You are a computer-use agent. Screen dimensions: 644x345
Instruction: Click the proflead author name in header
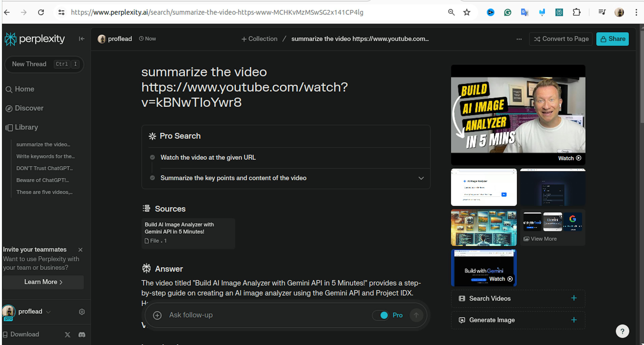pyautogui.click(x=120, y=39)
